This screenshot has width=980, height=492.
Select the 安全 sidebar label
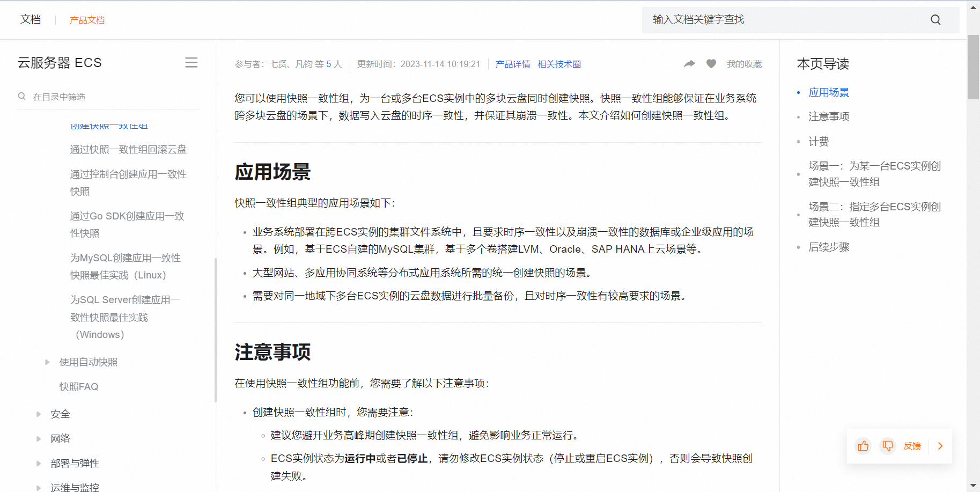click(x=60, y=414)
